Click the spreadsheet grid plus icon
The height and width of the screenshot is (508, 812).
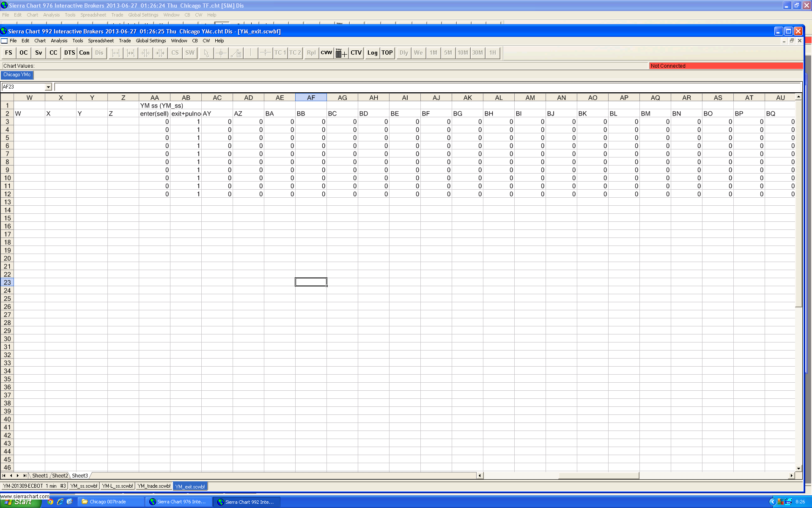tap(341, 53)
